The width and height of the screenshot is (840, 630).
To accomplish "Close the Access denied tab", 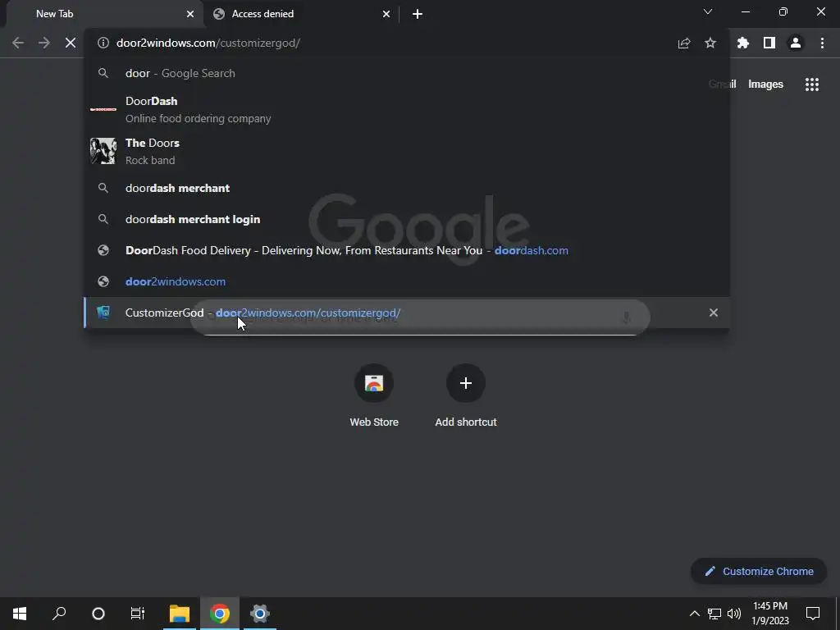I will [x=386, y=14].
